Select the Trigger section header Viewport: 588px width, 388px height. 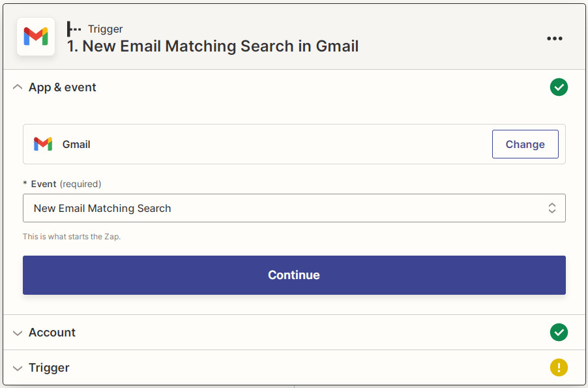click(x=49, y=368)
